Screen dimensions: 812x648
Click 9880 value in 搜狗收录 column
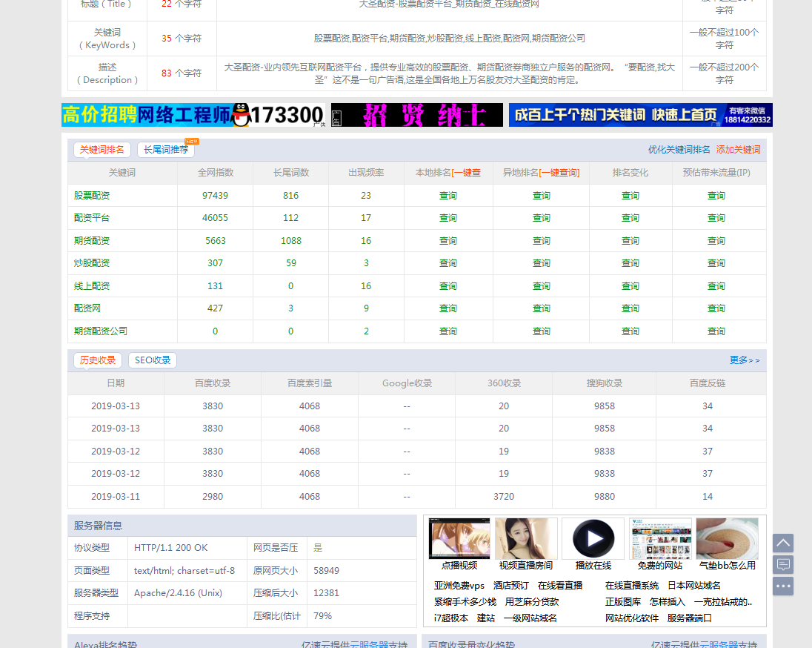(x=605, y=497)
